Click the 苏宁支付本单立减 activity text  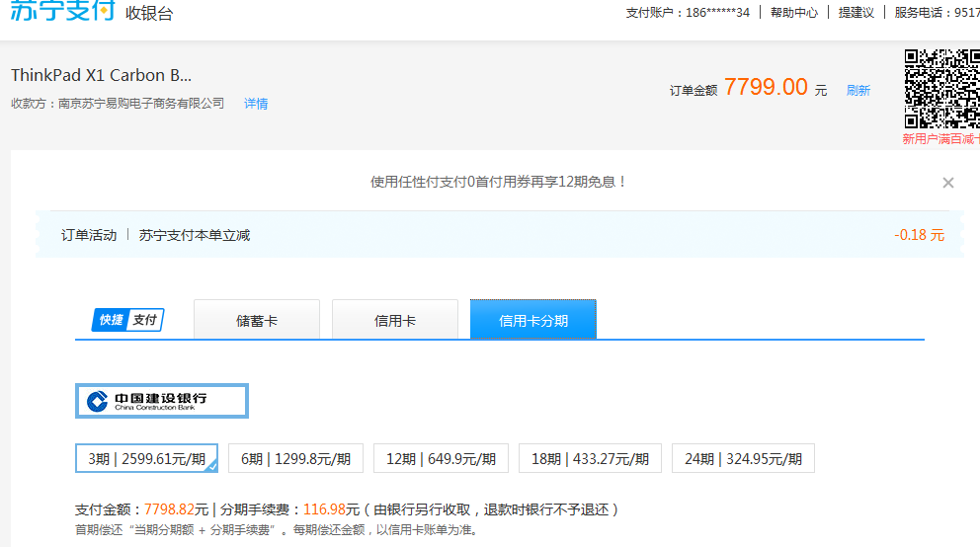(195, 235)
